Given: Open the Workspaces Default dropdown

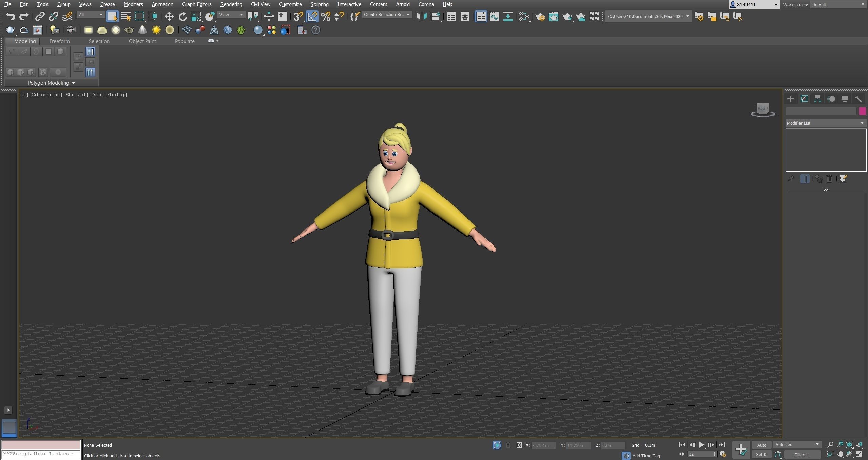Looking at the screenshot, I should 838,4.
